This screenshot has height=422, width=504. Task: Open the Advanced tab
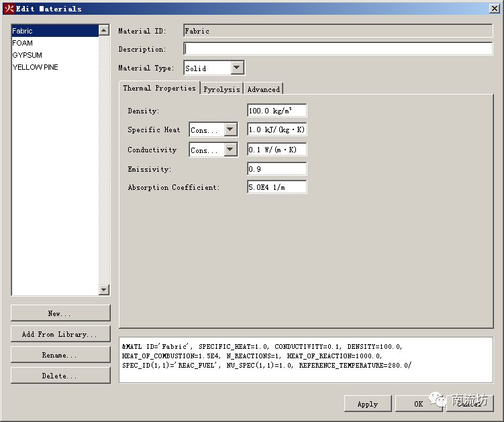[x=263, y=89]
